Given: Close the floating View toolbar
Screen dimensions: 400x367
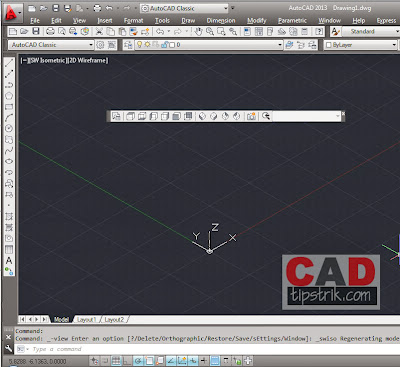Looking at the screenshot, I should 343,114.
